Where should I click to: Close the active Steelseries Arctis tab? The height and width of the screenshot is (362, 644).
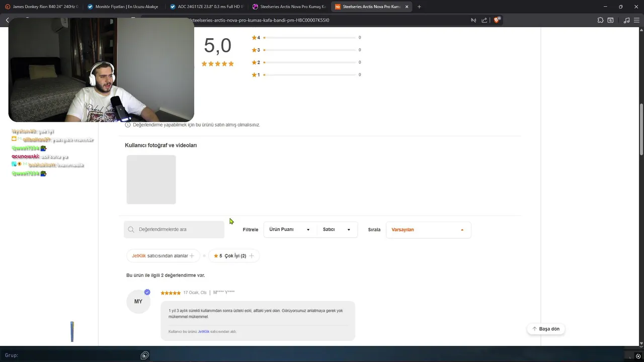[x=407, y=7]
